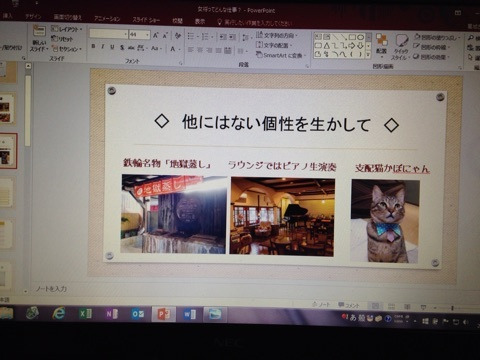Select the Slide Sorter view icon in status bar

[x=392, y=306]
